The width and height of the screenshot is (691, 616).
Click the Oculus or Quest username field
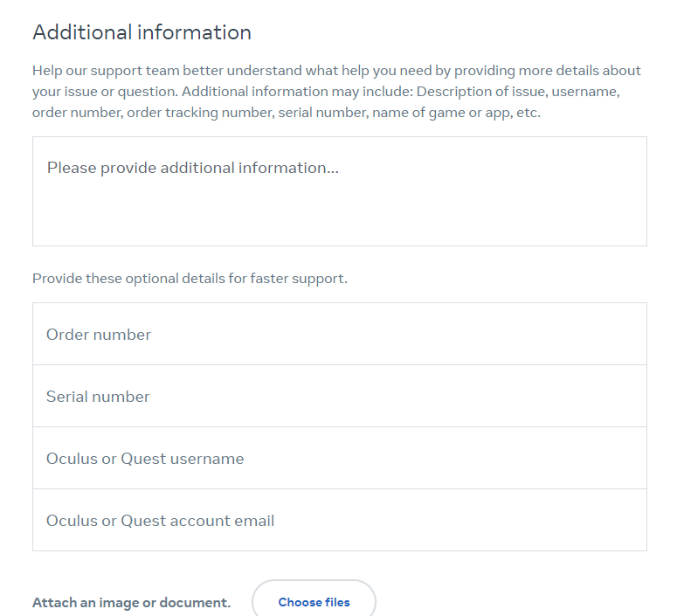coord(339,458)
